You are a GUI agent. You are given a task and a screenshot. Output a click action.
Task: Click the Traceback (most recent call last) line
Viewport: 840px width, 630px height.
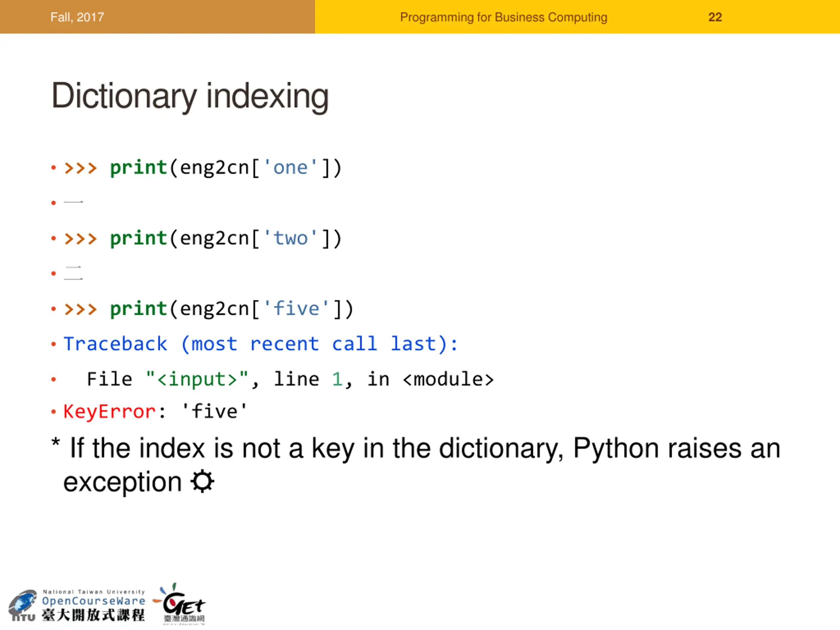click(261, 344)
